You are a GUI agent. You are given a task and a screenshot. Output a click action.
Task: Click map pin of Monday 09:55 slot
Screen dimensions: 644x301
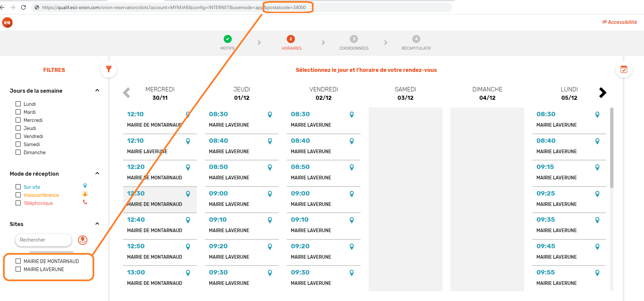pyautogui.click(x=597, y=273)
